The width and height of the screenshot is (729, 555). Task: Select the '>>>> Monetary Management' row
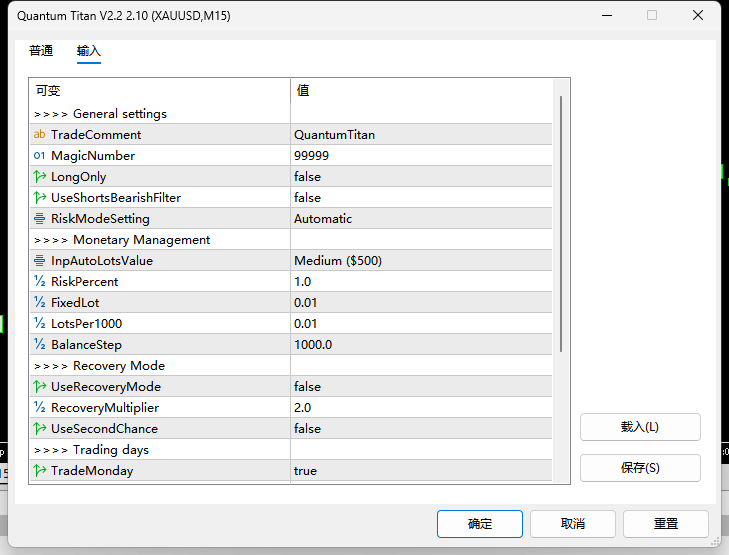pos(291,239)
